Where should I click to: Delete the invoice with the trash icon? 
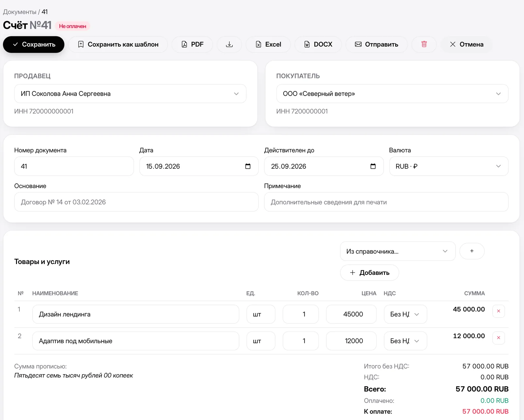(x=424, y=44)
